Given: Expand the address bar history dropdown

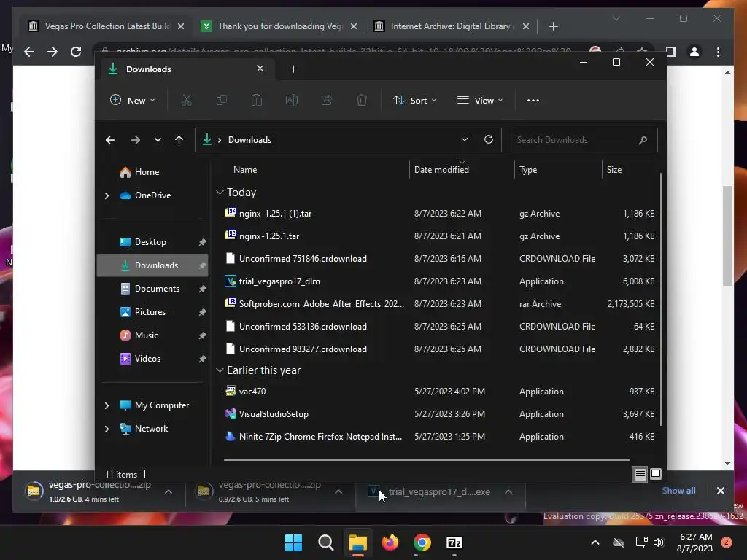Looking at the screenshot, I should coord(465,139).
